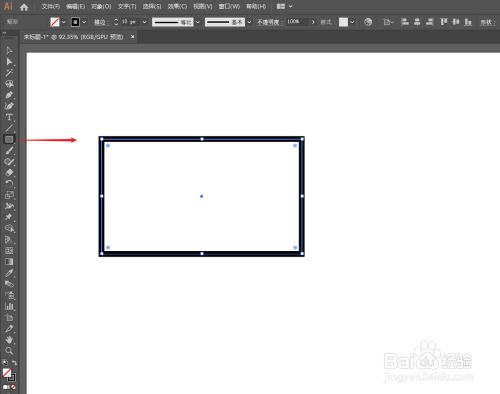Open the 视图(V) menu

pyautogui.click(x=203, y=6)
